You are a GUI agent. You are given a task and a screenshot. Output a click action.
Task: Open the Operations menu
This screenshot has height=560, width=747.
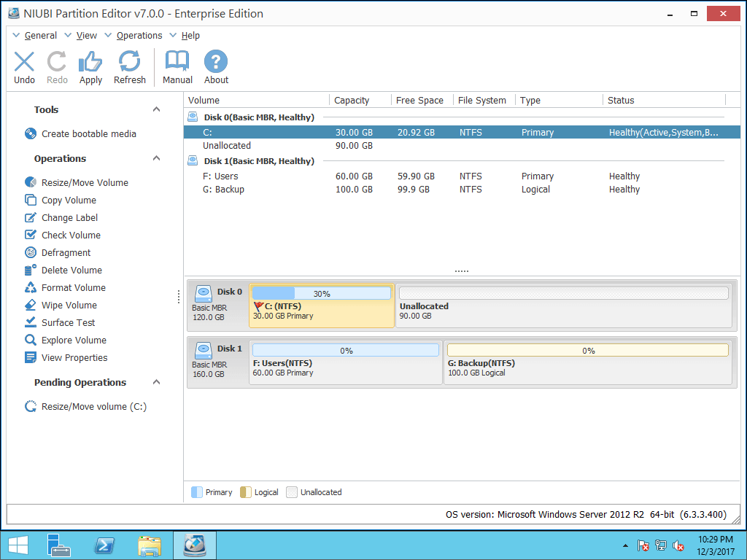coord(139,35)
